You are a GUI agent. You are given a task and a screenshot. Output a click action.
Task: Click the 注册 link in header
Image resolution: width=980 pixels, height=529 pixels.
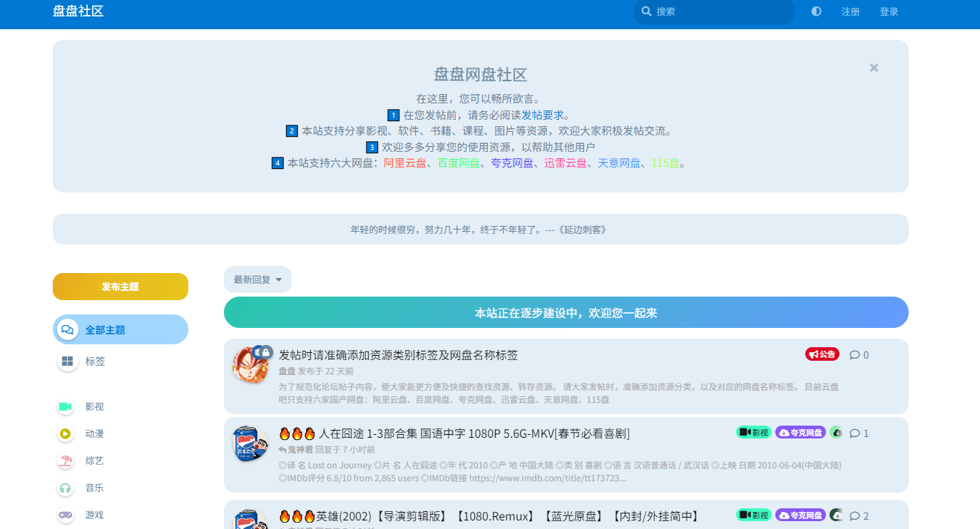[850, 11]
